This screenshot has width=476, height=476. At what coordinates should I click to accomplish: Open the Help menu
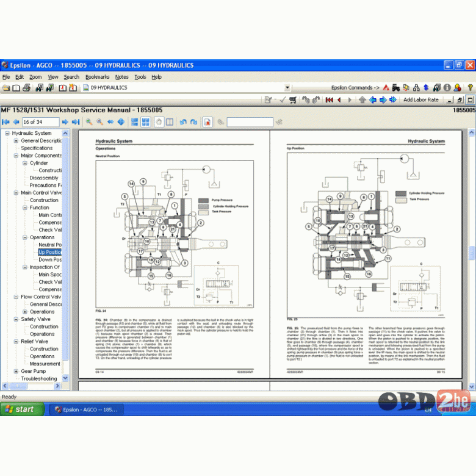tap(156, 77)
